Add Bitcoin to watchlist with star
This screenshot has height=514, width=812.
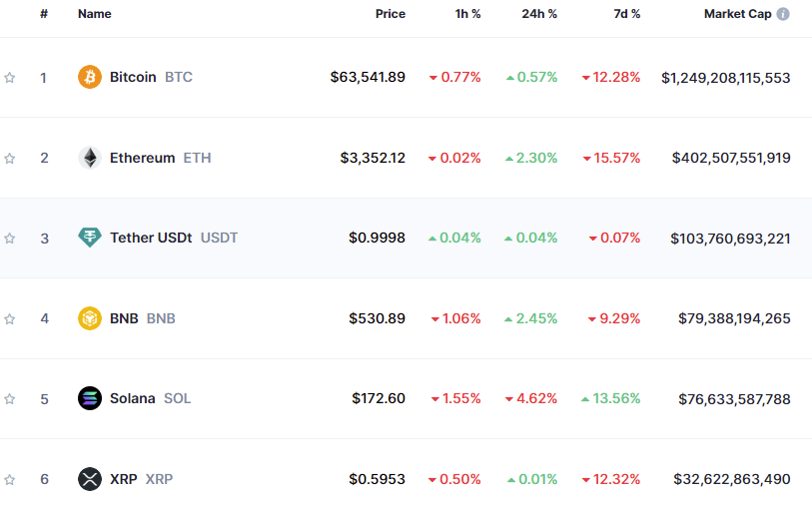coord(9,78)
